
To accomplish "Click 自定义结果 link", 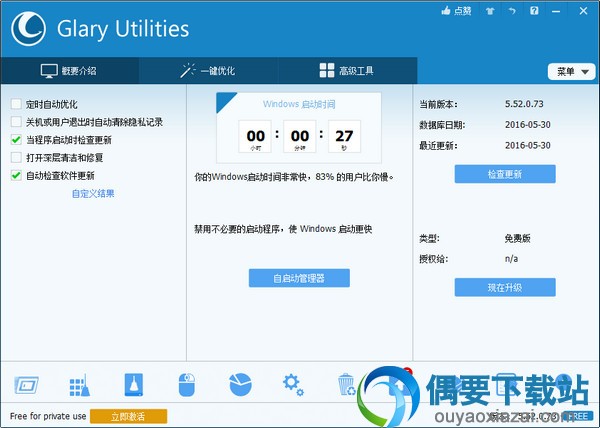I will 93,194.
